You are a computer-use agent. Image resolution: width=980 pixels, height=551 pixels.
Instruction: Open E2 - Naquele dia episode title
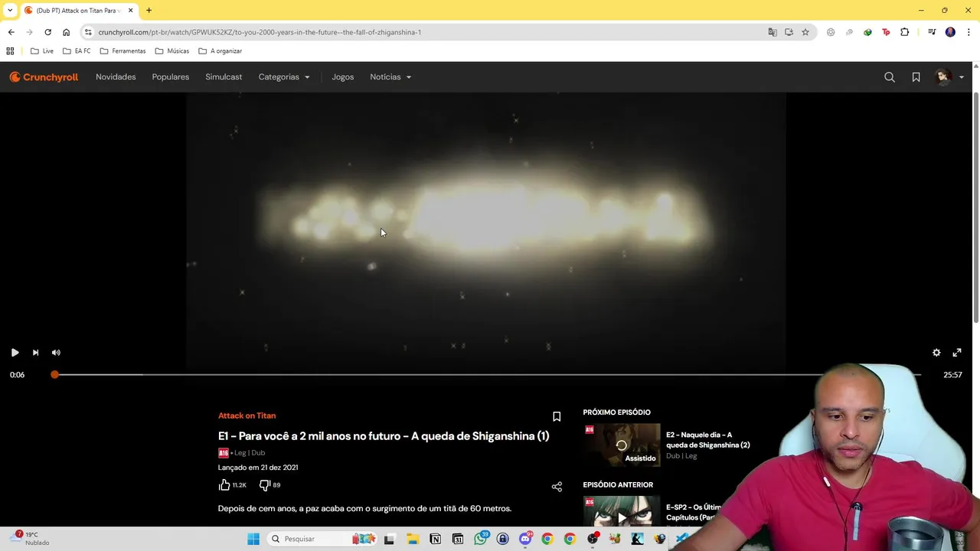(x=707, y=440)
